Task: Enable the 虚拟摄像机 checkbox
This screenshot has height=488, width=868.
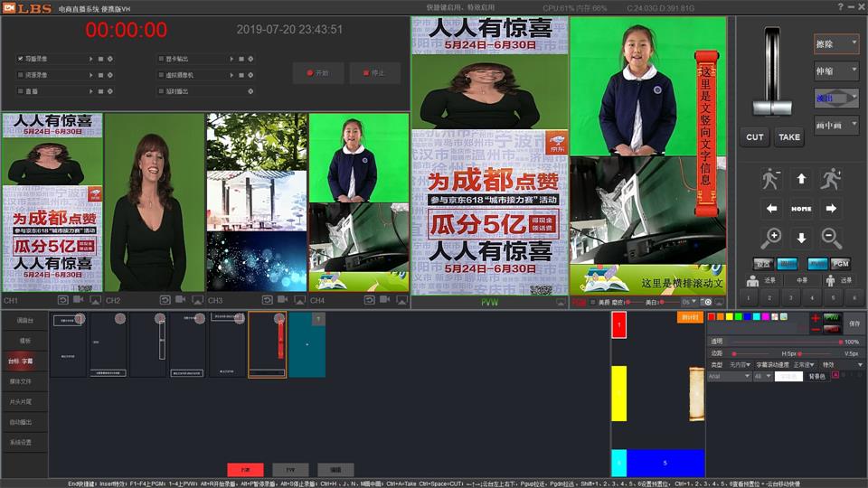Action: 159,75
